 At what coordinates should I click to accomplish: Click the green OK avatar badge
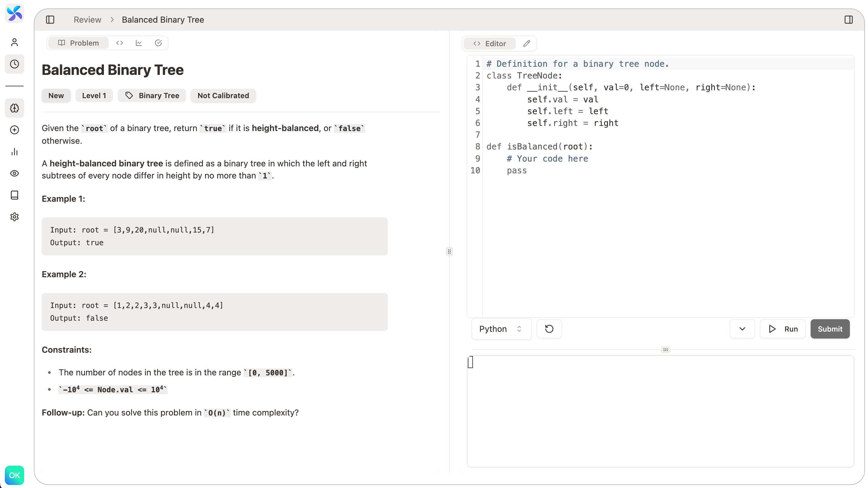[x=14, y=475]
